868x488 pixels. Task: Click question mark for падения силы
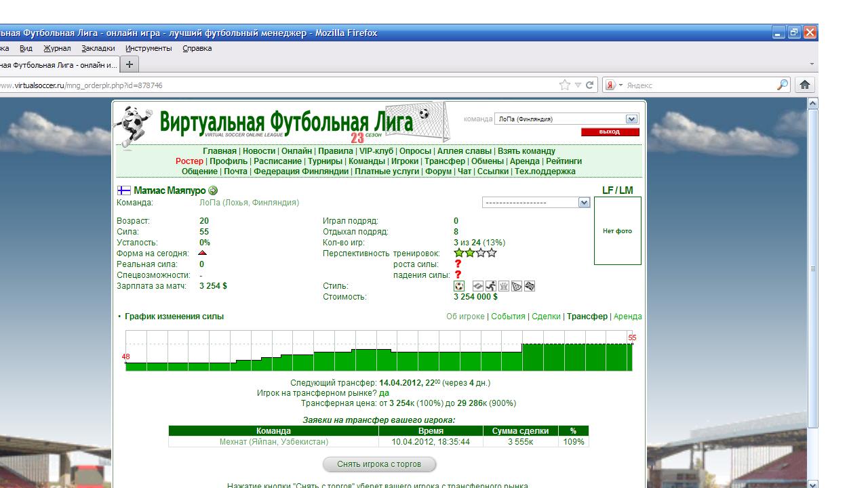[x=458, y=275]
